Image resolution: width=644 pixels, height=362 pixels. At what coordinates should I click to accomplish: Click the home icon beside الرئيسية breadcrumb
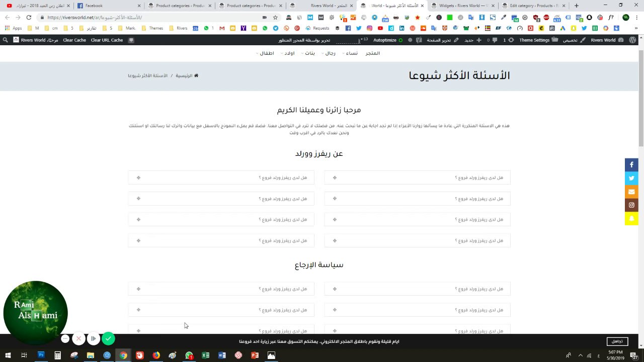[x=196, y=75]
